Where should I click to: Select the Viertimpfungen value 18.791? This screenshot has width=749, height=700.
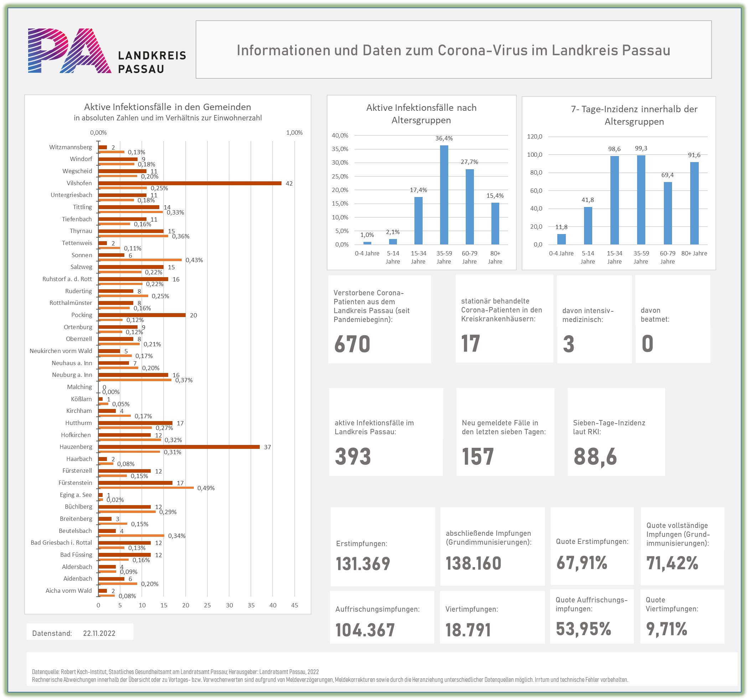pyautogui.click(x=468, y=630)
